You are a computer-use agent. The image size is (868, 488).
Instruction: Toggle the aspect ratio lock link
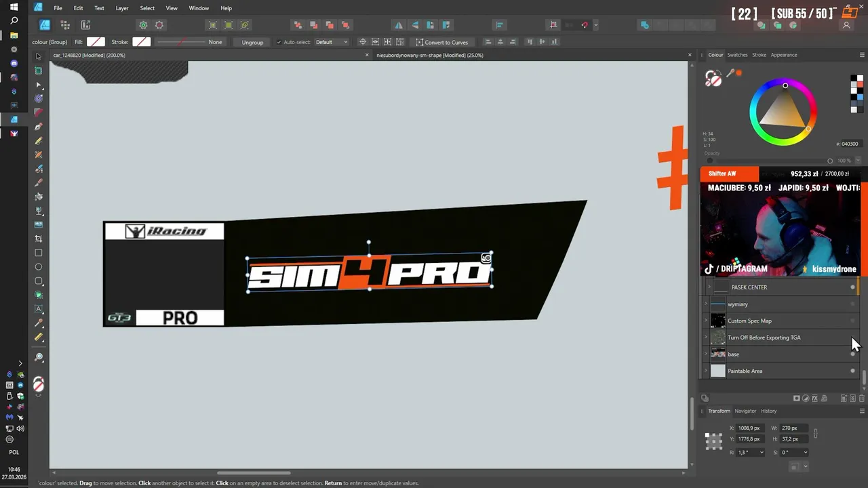[815, 433]
